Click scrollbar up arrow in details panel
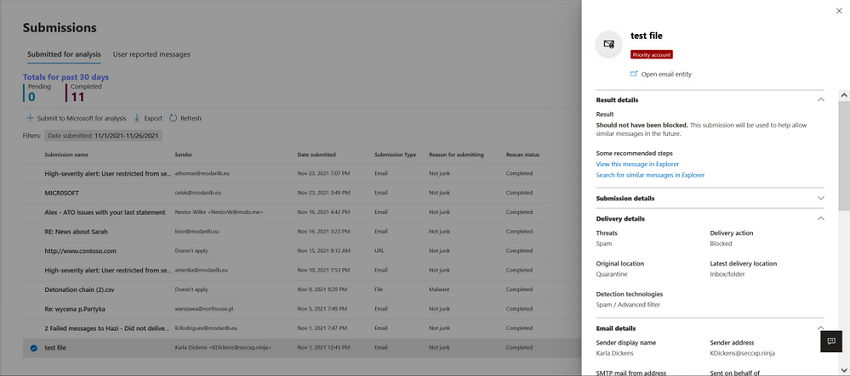The height and width of the screenshot is (376, 850). tap(844, 95)
